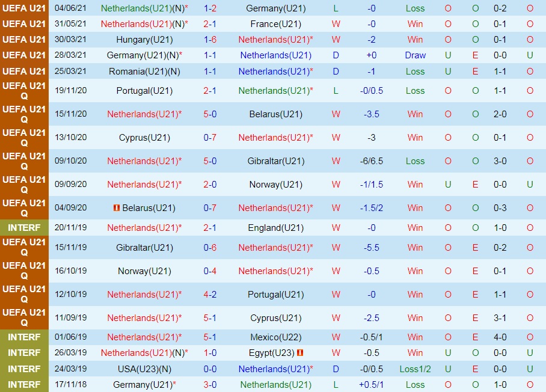Open Mexico(U22) team link
Image resolution: width=546 pixels, height=392 pixels.
tap(276, 337)
